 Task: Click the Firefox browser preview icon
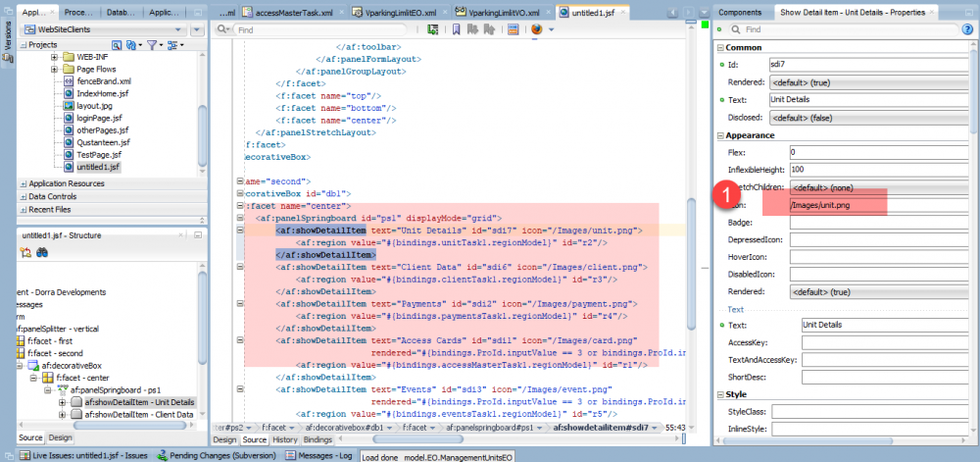click(x=535, y=30)
